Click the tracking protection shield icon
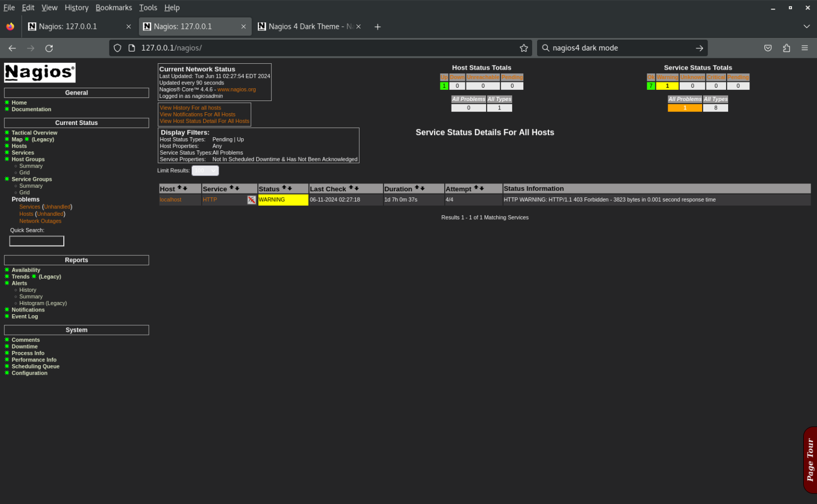 118,48
